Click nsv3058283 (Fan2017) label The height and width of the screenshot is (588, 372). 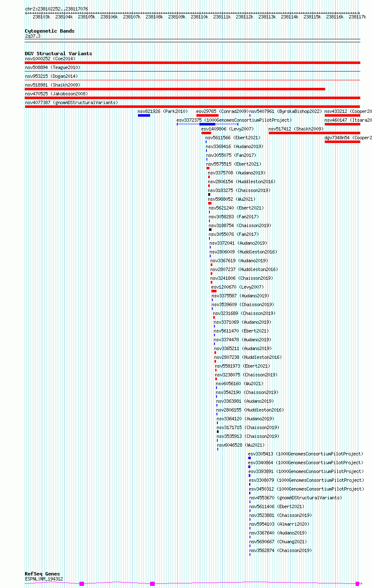click(x=234, y=217)
